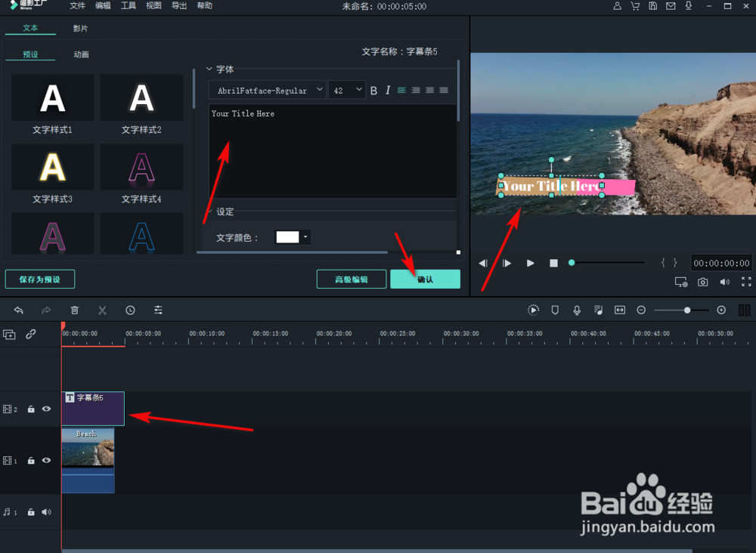Take a snapshot with camera icon
This screenshot has width=756, height=553.
[703, 283]
